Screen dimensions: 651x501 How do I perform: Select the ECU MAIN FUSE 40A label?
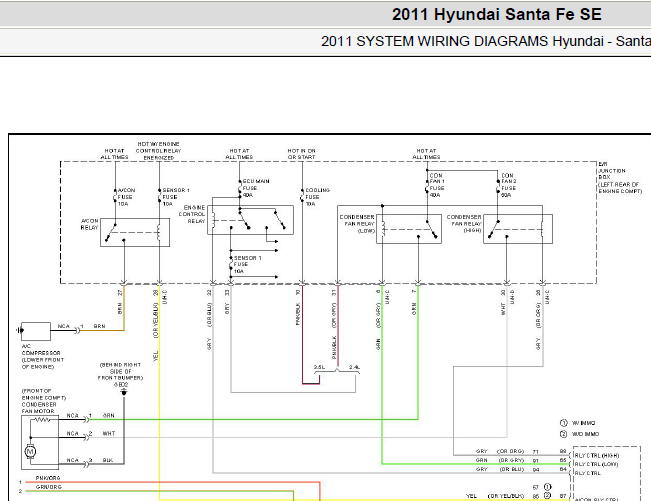coord(256,188)
